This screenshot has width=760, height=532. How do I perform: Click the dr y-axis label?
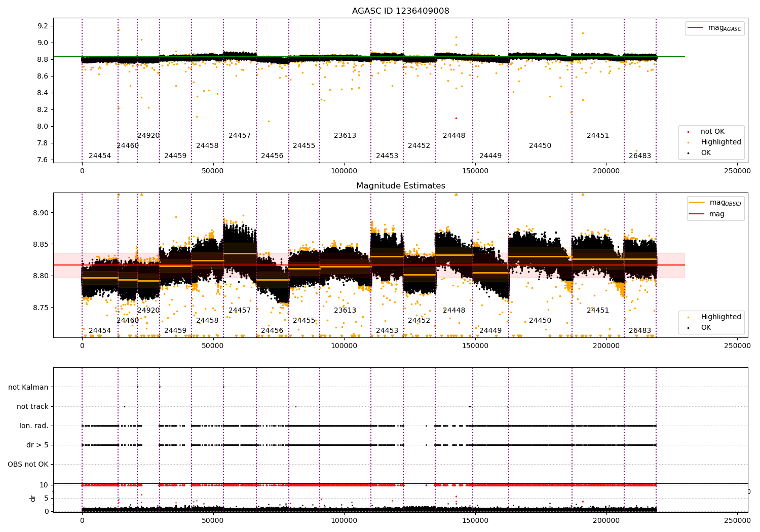pos(33,498)
